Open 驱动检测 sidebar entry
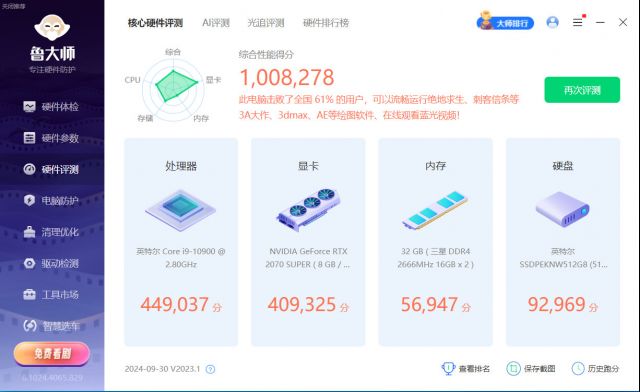The image size is (640, 392). (x=51, y=263)
